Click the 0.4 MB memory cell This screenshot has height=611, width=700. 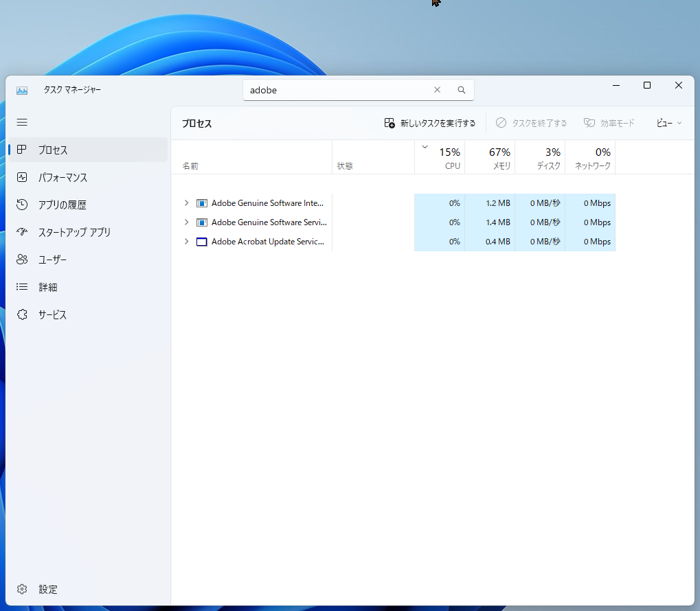pos(490,242)
